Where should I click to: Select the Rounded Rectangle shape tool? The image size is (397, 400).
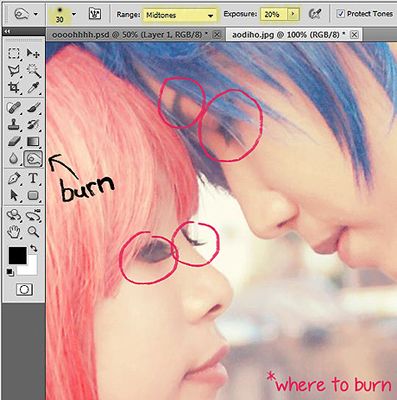pos(33,195)
